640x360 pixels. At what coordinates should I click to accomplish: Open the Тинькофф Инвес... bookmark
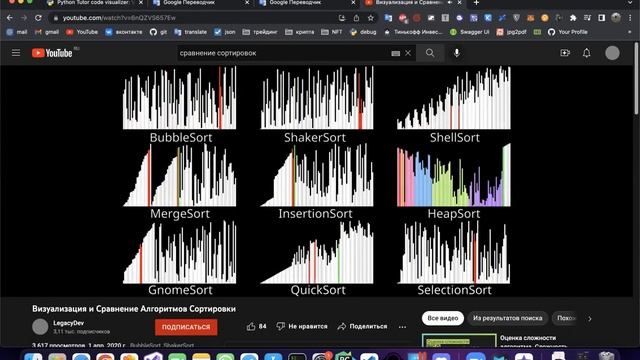coord(413,32)
